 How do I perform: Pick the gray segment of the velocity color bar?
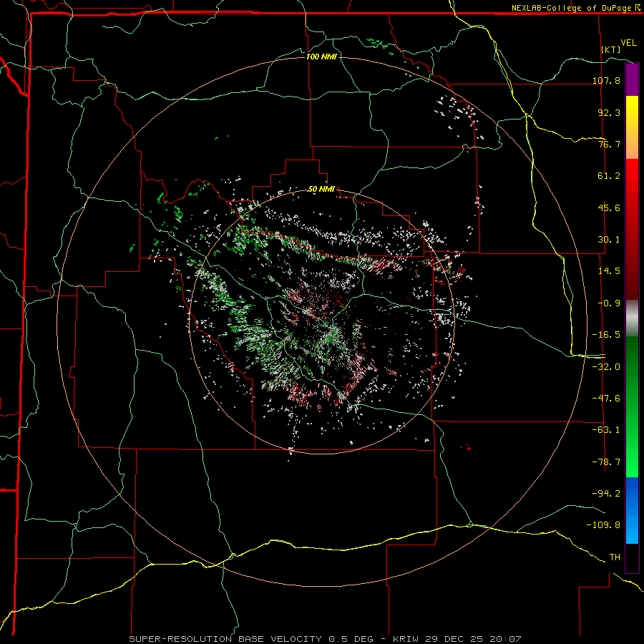click(632, 318)
